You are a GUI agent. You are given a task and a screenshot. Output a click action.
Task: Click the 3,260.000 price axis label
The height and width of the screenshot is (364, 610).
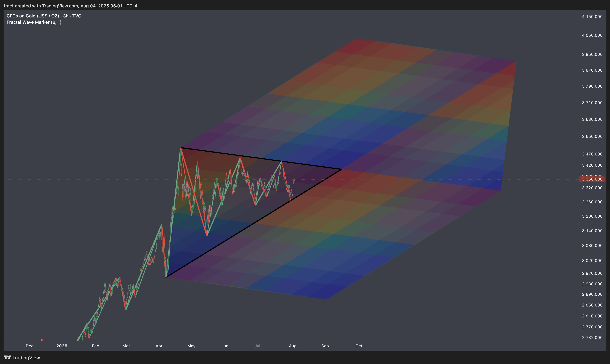[x=592, y=202]
